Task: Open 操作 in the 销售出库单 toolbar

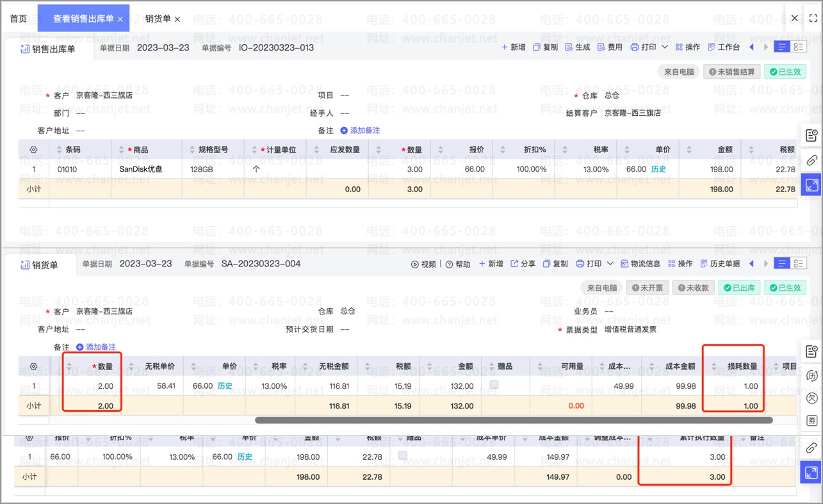Action: 688,47
